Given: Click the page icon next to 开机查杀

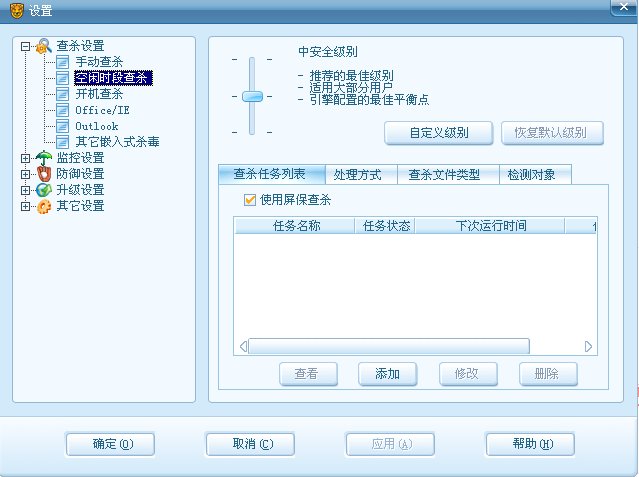Looking at the screenshot, I should click(62, 94).
